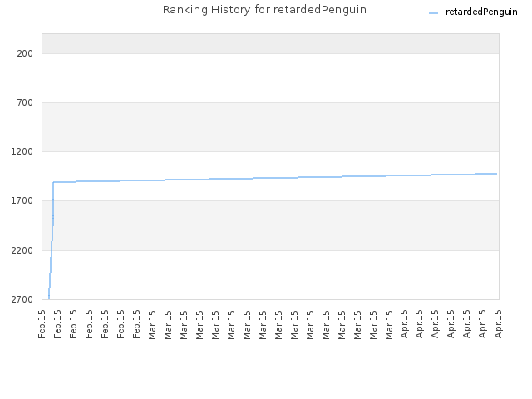
Task: Click the y-axis label 200
Action: 25,53
